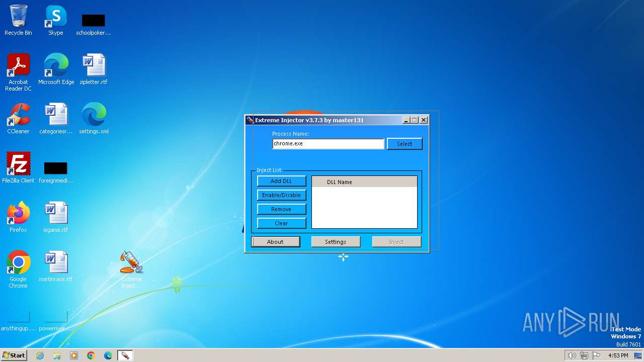Open the Start menu
Viewport: 644px width, 362px height.
pos(14,355)
